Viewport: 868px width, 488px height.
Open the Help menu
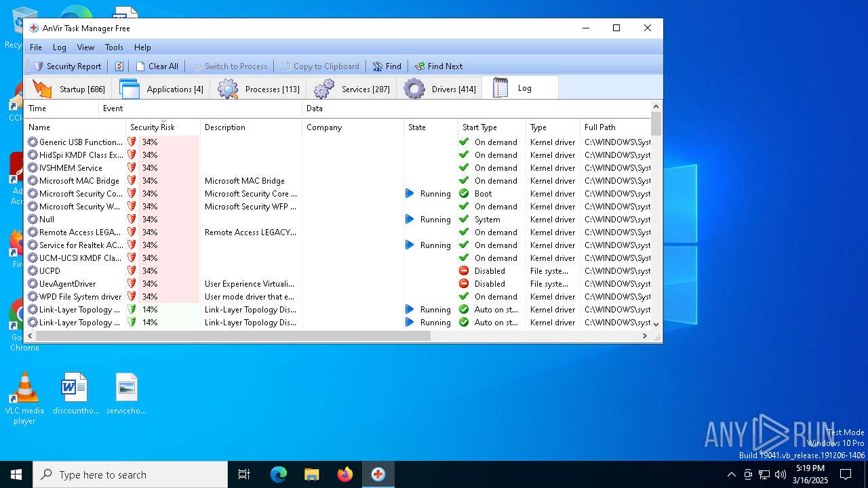pos(142,47)
